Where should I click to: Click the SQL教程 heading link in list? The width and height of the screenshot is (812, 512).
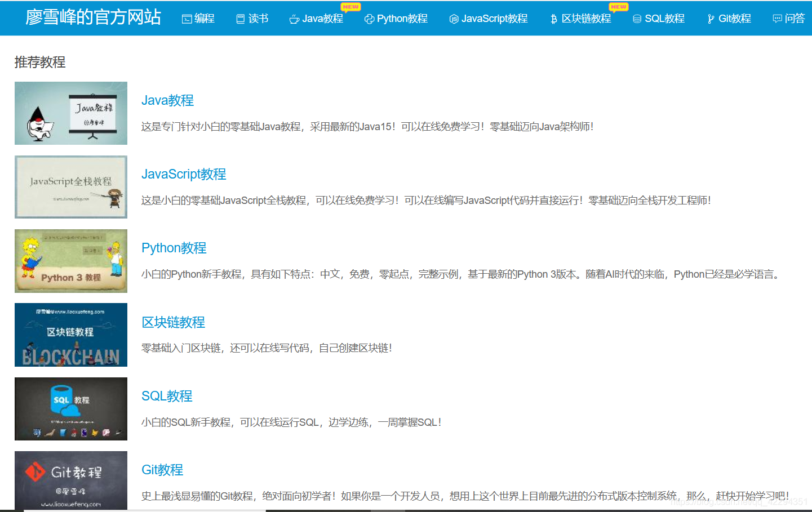pyautogui.click(x=167, y=396)
